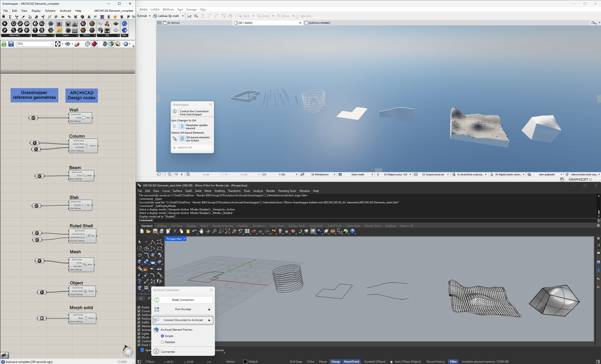Select the Simple preview radio button
This screenshot has height=364, width=601.
(162, 336)
